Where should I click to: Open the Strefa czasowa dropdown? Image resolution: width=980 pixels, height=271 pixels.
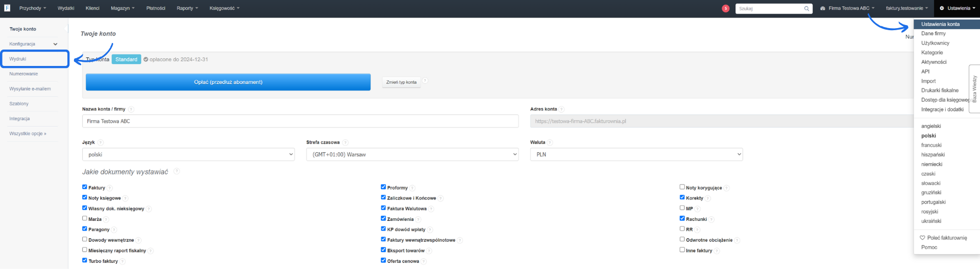pos(412,154)
